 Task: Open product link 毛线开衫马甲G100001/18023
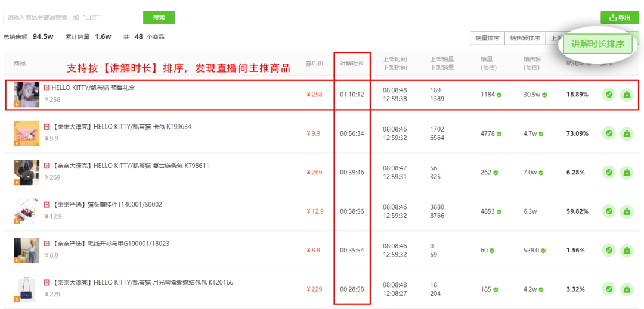pyautogui.click(x=110, y=244)
